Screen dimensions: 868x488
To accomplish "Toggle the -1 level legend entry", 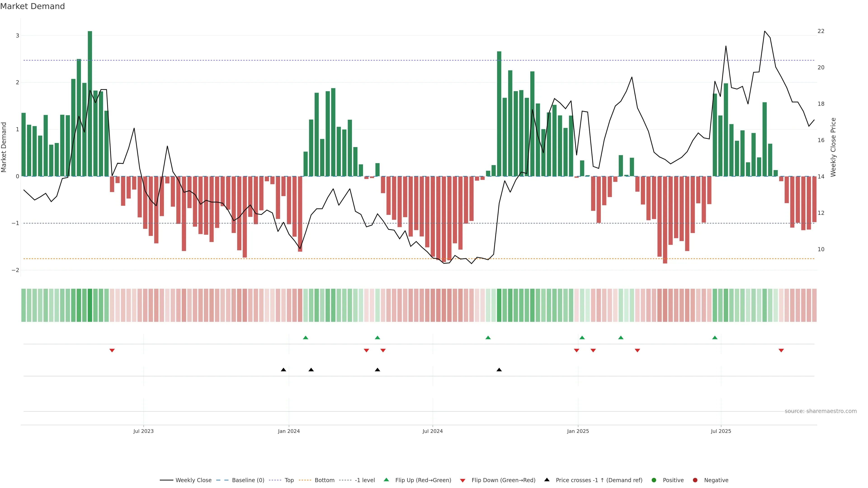I will [365, 480].
